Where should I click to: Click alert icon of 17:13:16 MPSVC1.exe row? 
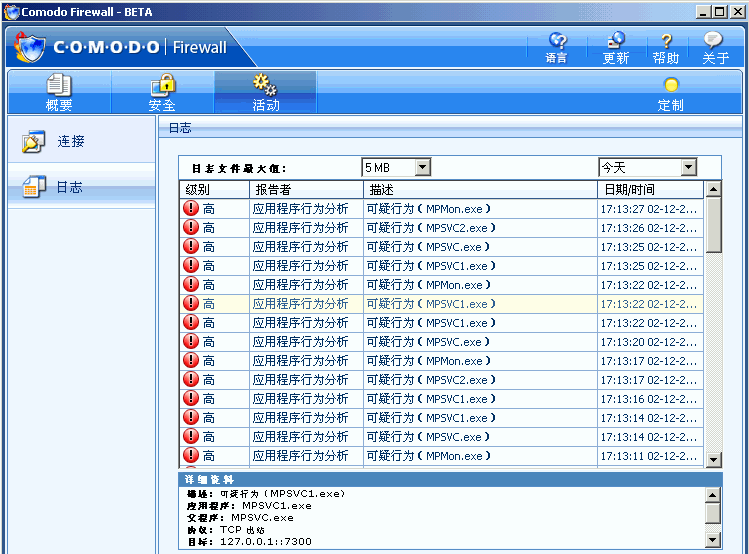[x=191, y=398]
